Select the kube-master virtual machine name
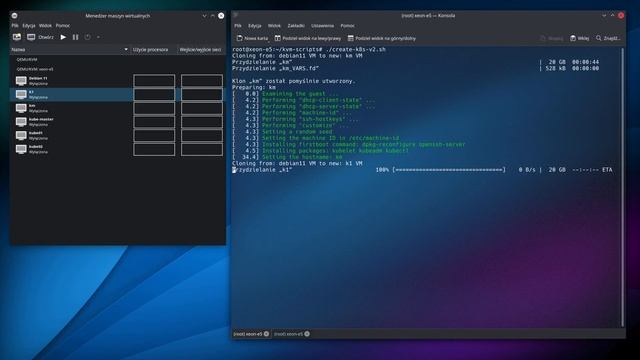This screenshot has width=640, height=360. pyautogui.click(x=41, y=119)
